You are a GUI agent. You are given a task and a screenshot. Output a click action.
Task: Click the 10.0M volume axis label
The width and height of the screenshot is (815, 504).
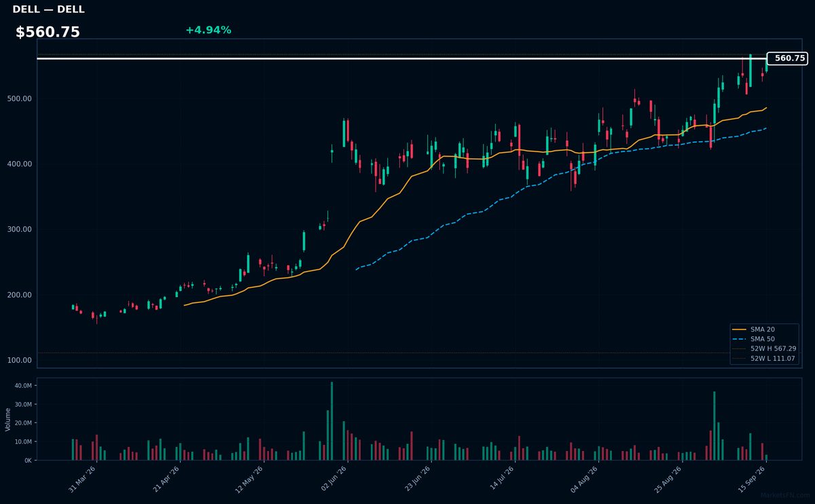click(23, 442)
